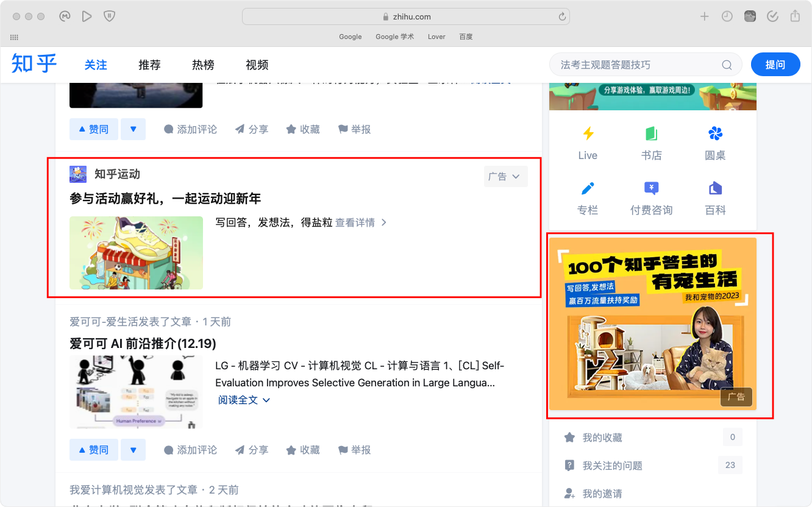The height and width of the screenshot is (507, 812).
Task: Expand article with 阅读全文
Action: coord(243,400)
